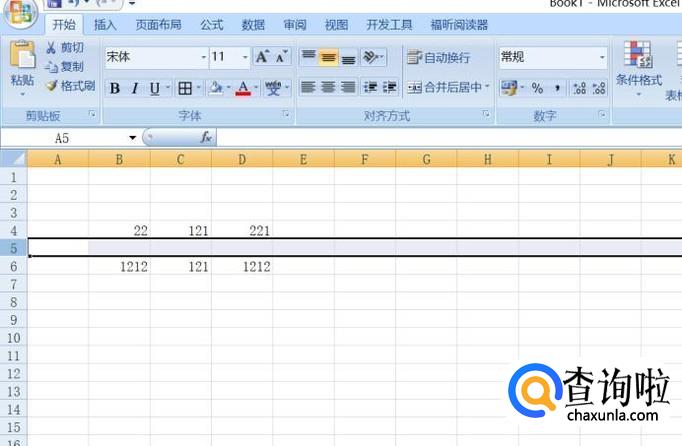Switch to 公式 Formulas tab

(x=211, y=25)
